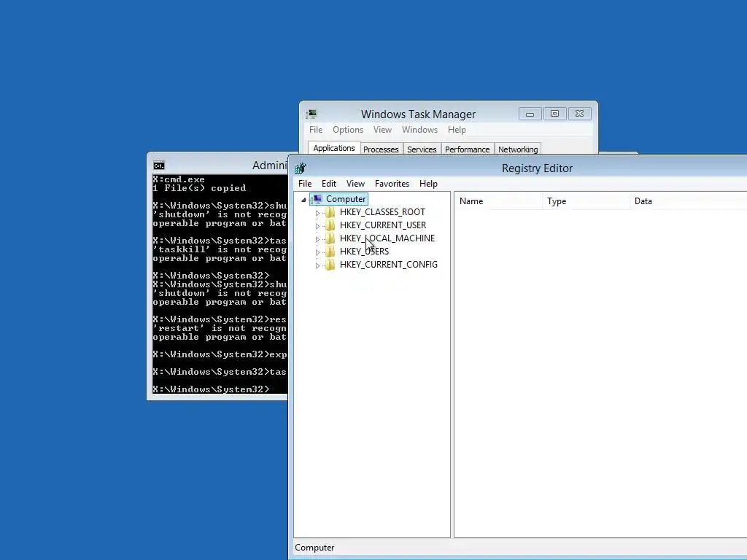Switch to the Applications tab
This screenshot has width=747, height=560.
tap(334, 148)
